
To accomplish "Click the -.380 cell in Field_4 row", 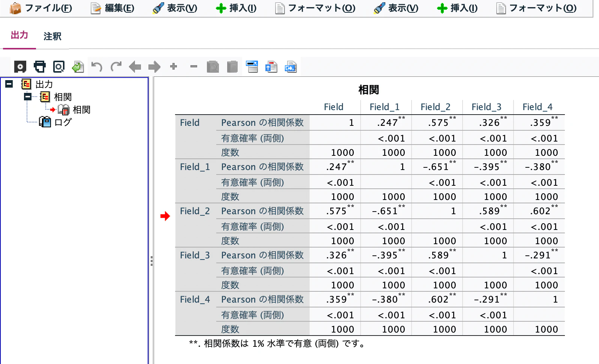I will click(x=386, y=299).
